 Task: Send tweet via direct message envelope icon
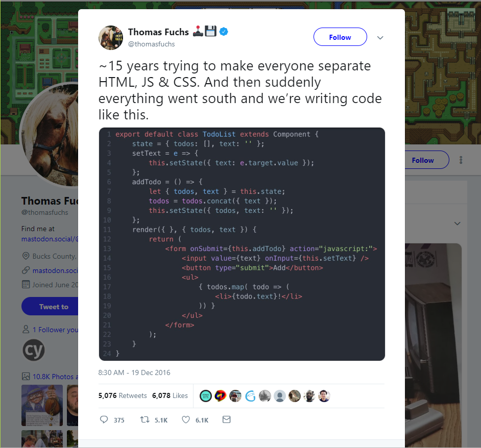tap(226, 419)
